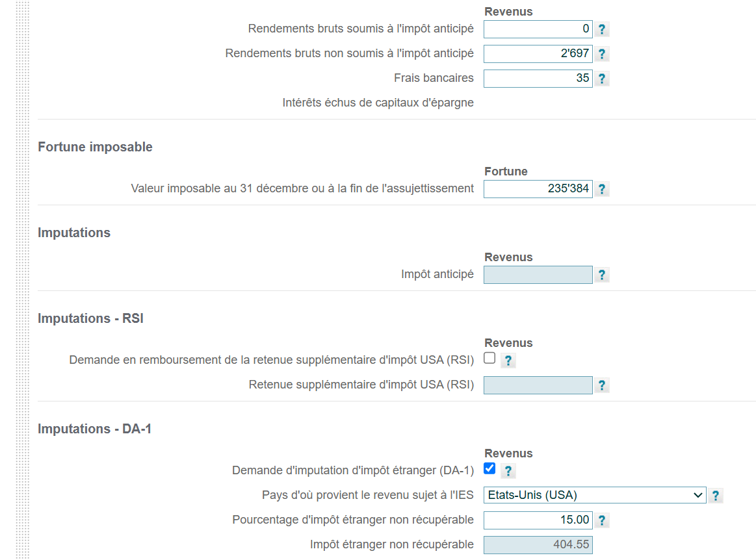
Task: Open help for Valeur imposable au 31 décembre
Action: (602, 189)
